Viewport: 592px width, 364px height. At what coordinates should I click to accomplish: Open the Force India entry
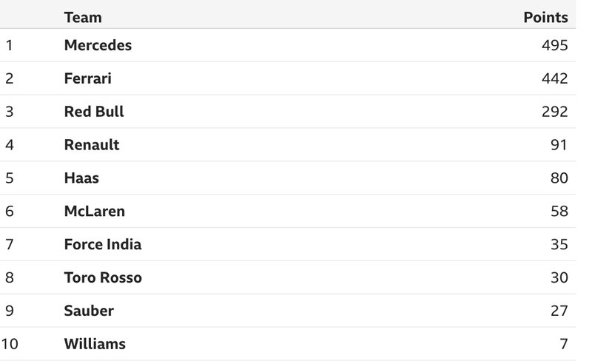[x=103, y=245]
